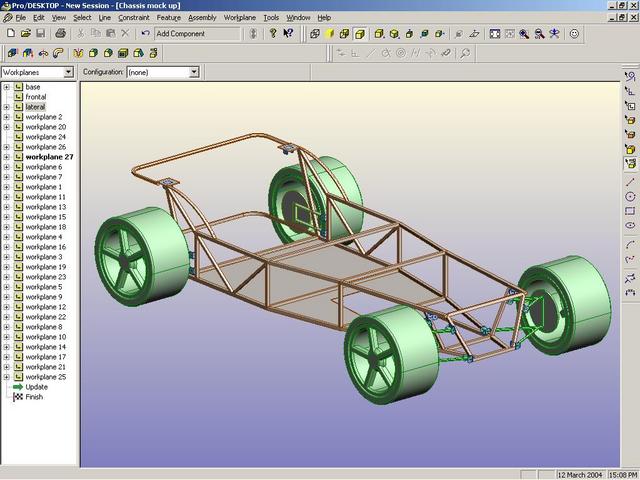The width and height of the screenshot is (640, 480).
Task: Click the New document icon
Action: (x=11, y=33)
